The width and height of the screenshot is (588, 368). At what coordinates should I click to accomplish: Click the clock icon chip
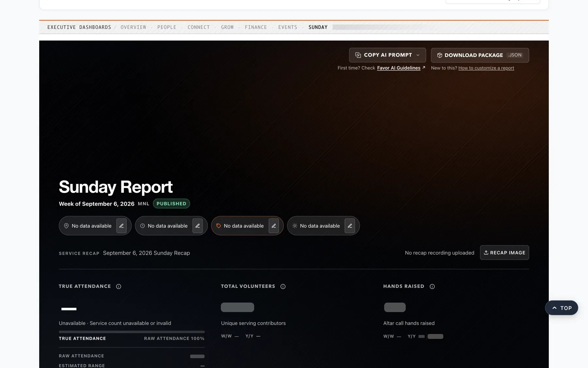pyautogui.click(x=142, y=226)
